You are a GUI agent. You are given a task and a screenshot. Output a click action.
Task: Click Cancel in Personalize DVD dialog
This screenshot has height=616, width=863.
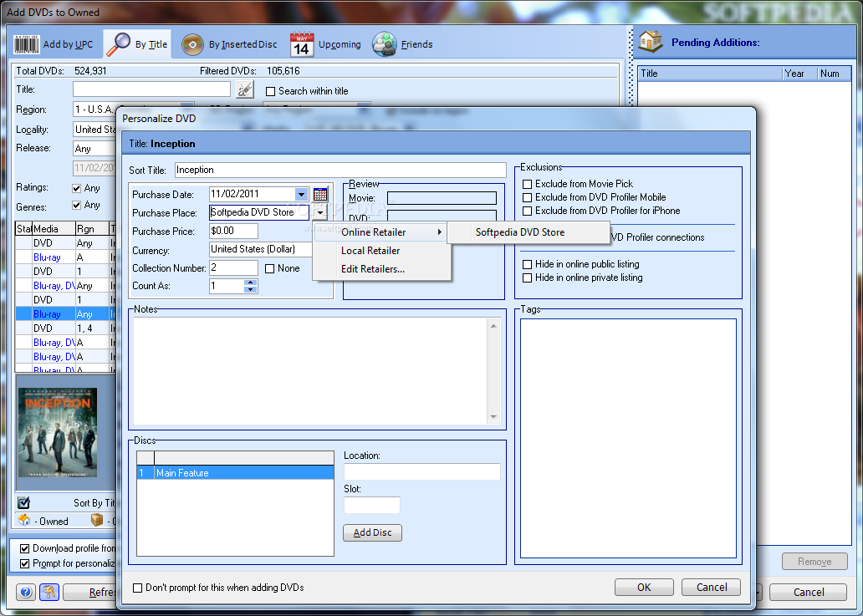711,588
